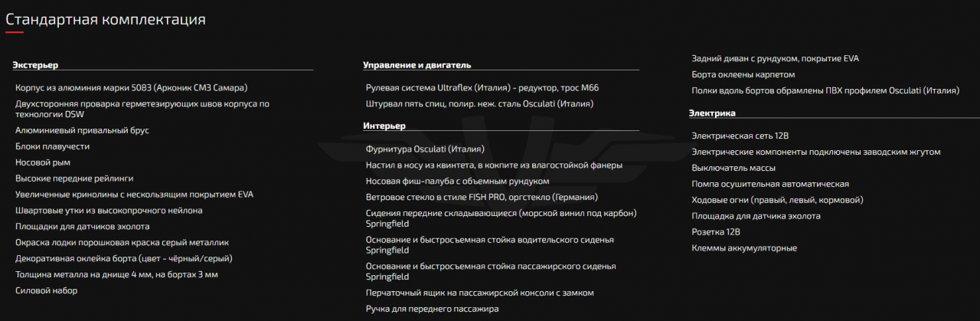The height and width of the screenshot is (321, 980).
Task: Click the 'Высокие передние рейлинги' item
Action: point(74,179)
